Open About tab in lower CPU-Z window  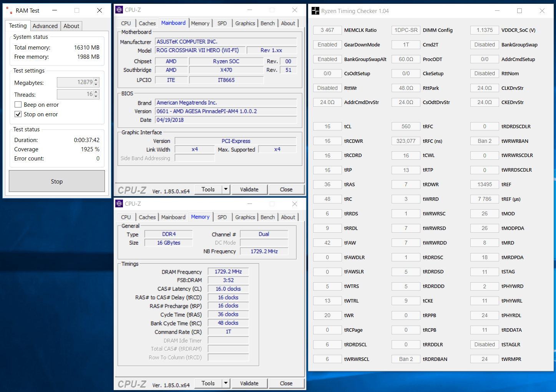(288, 217)
